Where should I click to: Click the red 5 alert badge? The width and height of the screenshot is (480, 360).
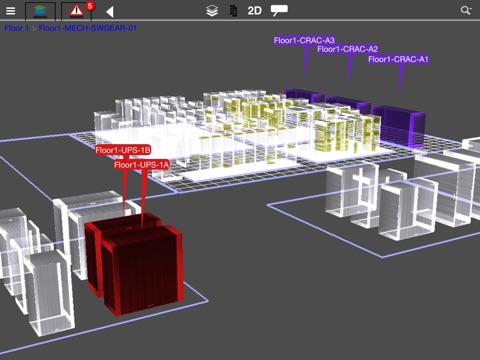pyautogui.click(x=90, y=6)
